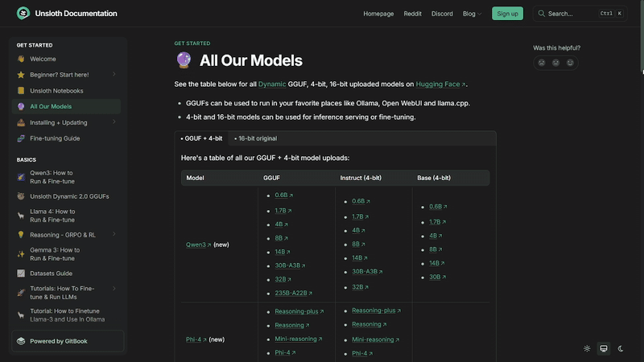
Task: Expand the Reasoning - GRPO & RL chevron
Action: click(114, 234)
